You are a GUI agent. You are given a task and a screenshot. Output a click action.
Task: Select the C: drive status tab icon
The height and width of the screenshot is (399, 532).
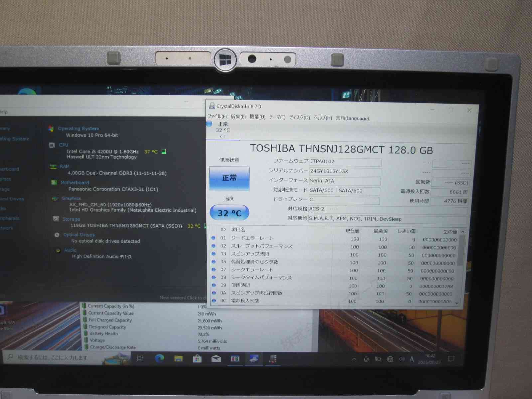pyautogui.click(x=209, y=124)
